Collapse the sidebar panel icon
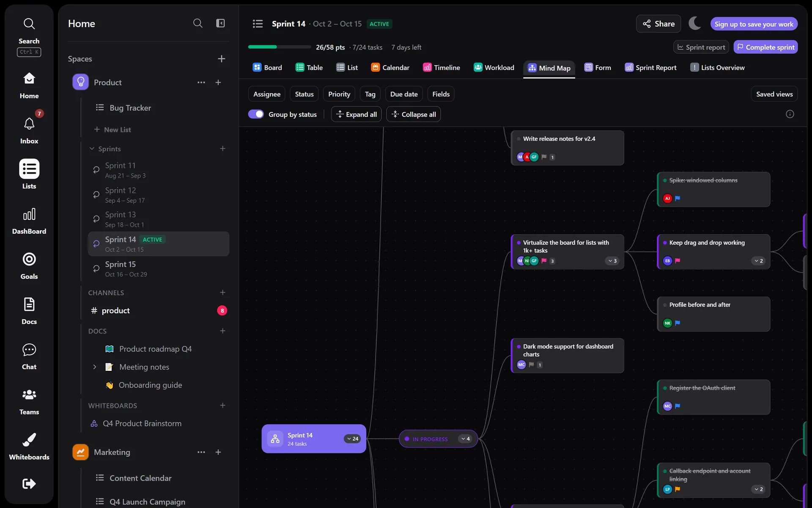The height and width of the screenshot is (508, 812). (x=220, y=23)
